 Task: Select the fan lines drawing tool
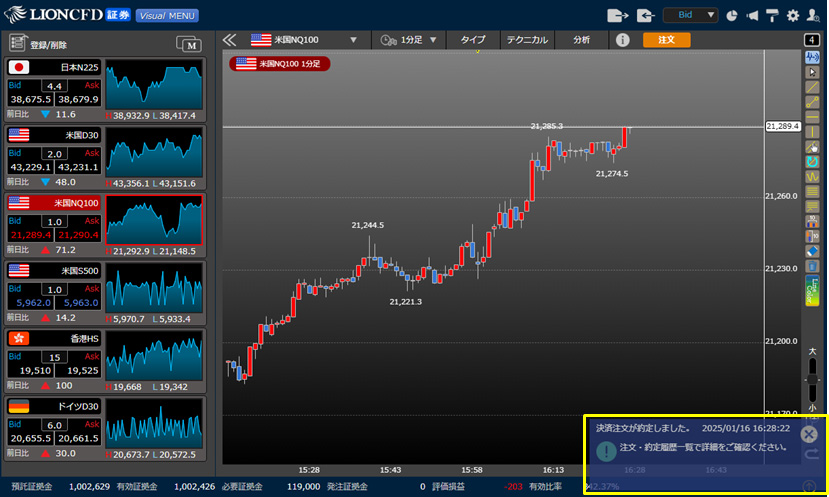click(812, 206)
